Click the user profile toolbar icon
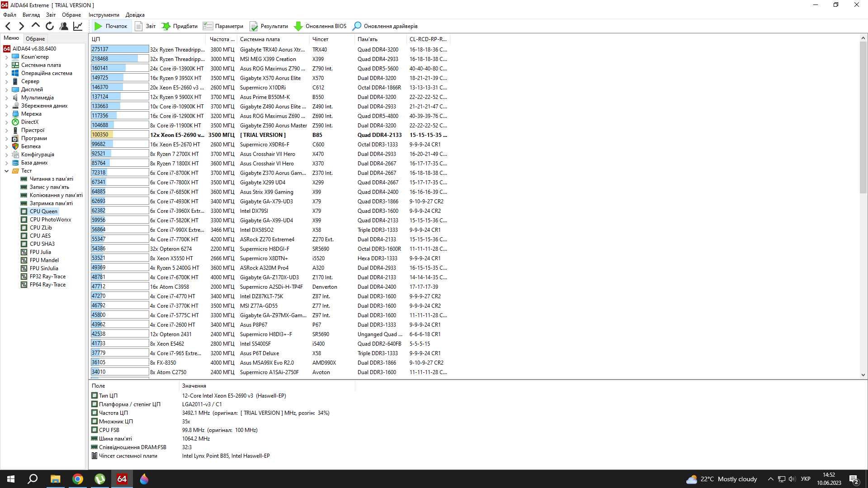This screenshot has width=868, height=488. (64, 26)
